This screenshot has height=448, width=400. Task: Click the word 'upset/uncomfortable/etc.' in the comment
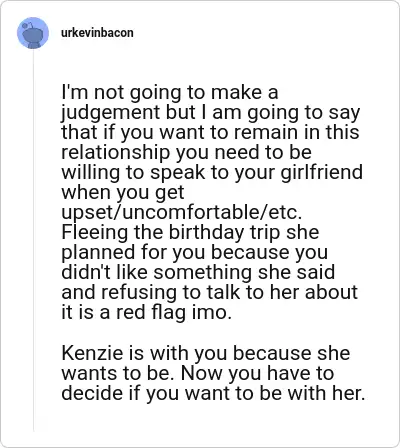click(182, 213)
